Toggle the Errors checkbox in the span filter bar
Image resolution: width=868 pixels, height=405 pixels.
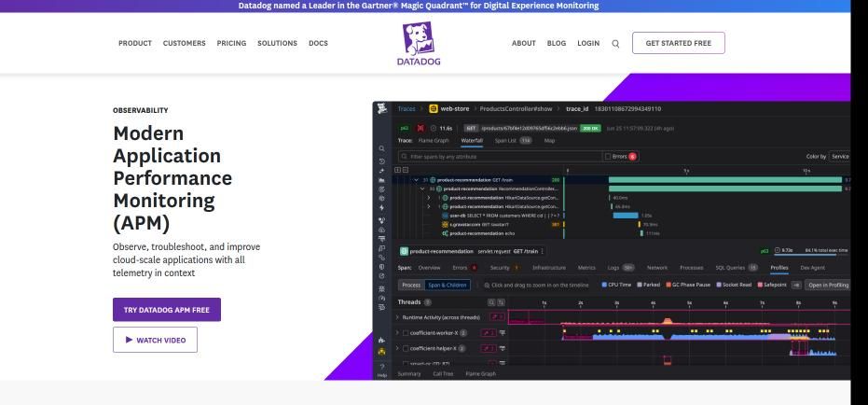point(607,157)
